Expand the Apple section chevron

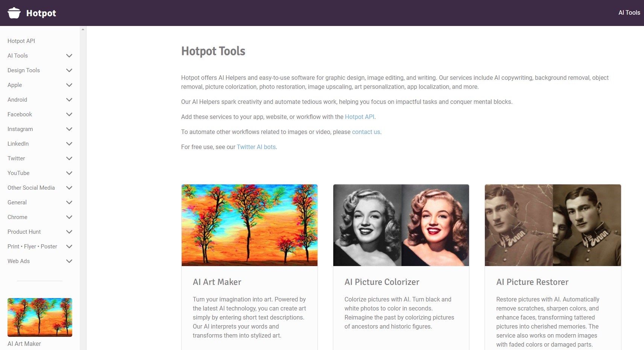pyautogui.click(x=69, y=85)
